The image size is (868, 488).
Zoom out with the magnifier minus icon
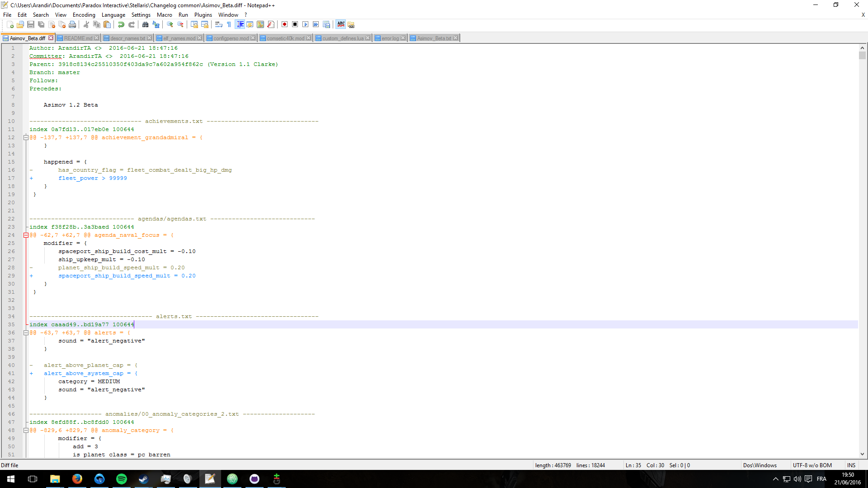[180, 24]
